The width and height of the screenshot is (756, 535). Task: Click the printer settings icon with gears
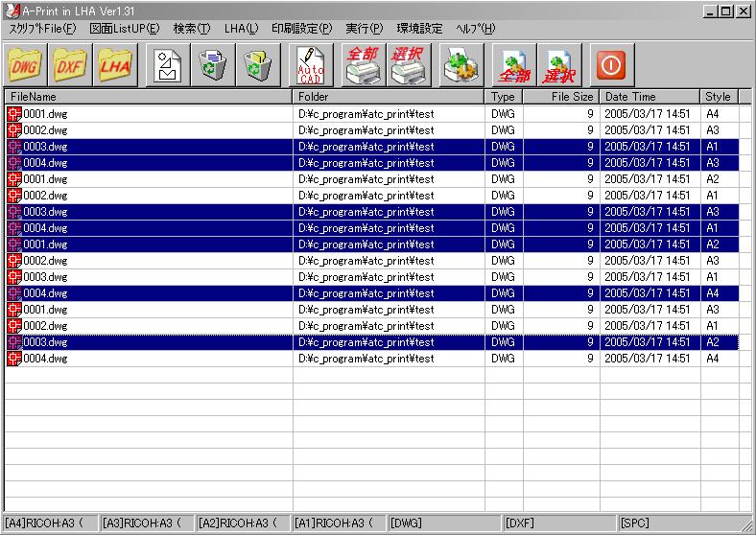pos(462,65)
